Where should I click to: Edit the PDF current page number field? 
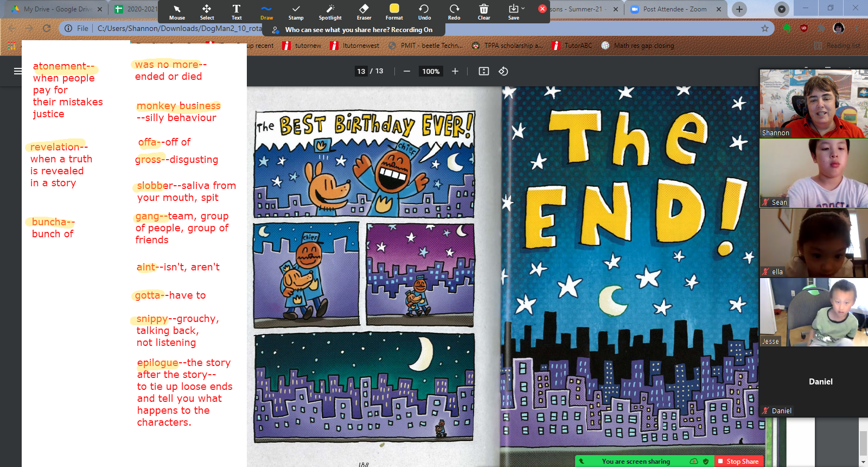coord(361,71)
